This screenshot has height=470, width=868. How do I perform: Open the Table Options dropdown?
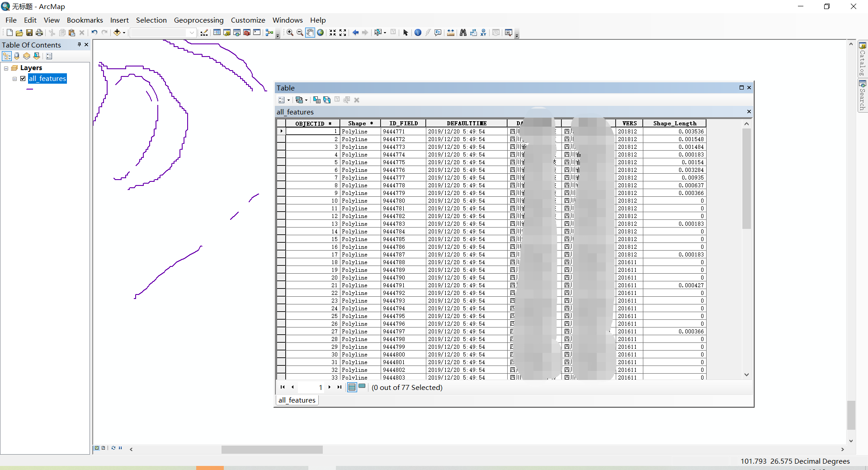click(284, 100)
